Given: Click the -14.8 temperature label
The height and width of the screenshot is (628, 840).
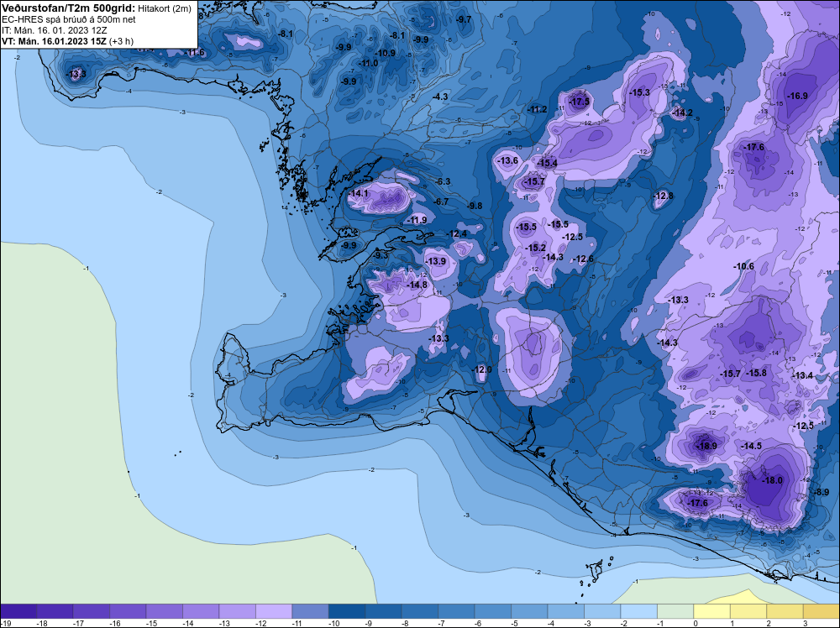Looking at the screenshot, I should [417, 285].
